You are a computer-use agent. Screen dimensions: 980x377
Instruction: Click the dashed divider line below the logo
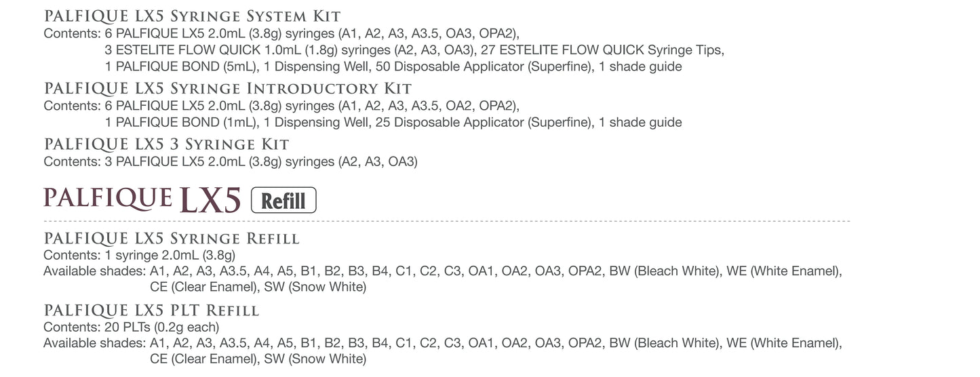pyautogui.click(x=446, y=222)
